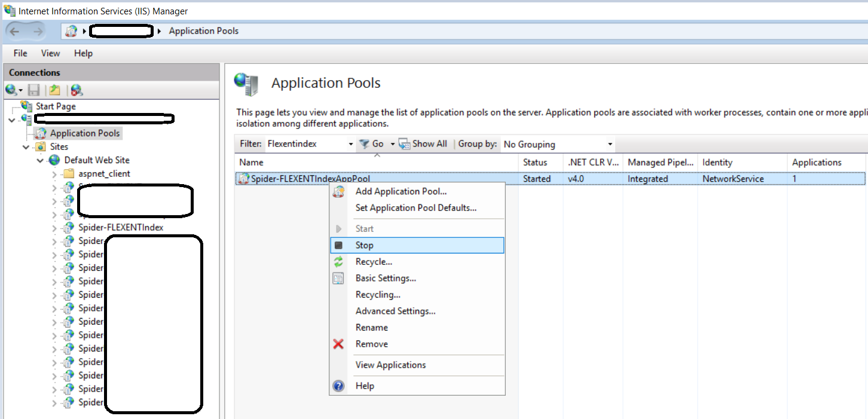Click the Connections panel header
The image size is (868, 419).
tap(111, 72)
